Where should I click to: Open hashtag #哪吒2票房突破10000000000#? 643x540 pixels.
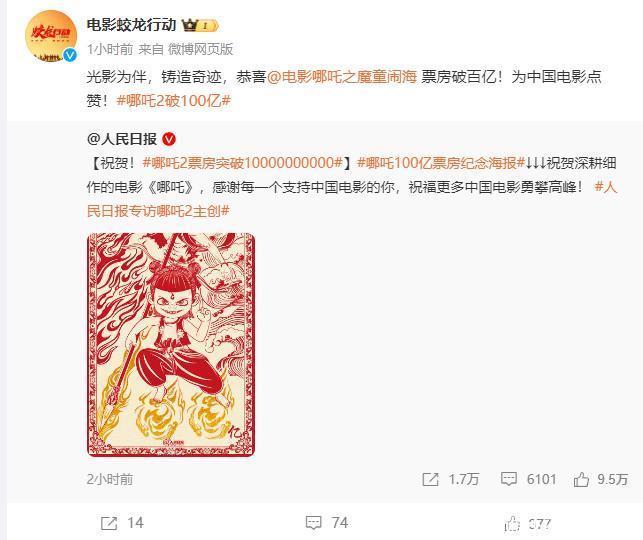click(x=242, y=163)
